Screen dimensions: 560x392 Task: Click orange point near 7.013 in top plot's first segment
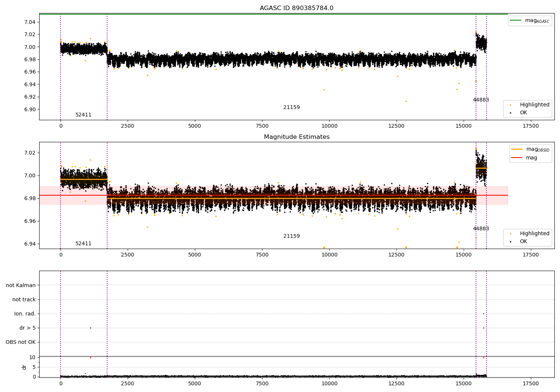tap(90, 38)
